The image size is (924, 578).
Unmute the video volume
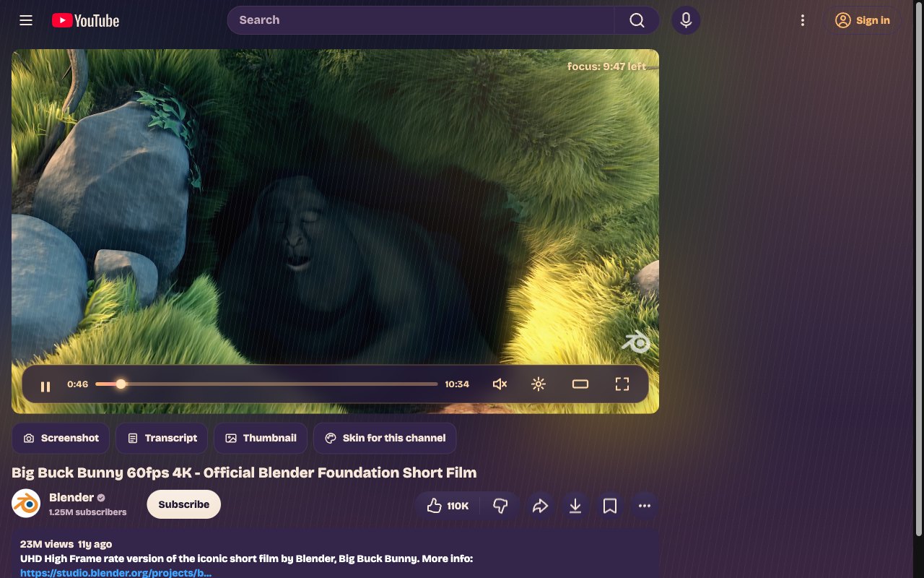[500, 384]
